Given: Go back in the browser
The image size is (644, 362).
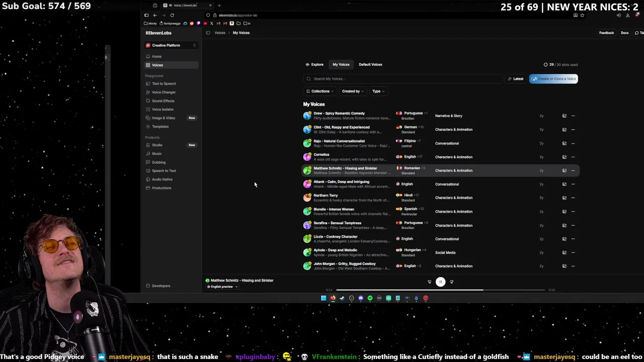Looking at the screenshot, I should [155, 15].
